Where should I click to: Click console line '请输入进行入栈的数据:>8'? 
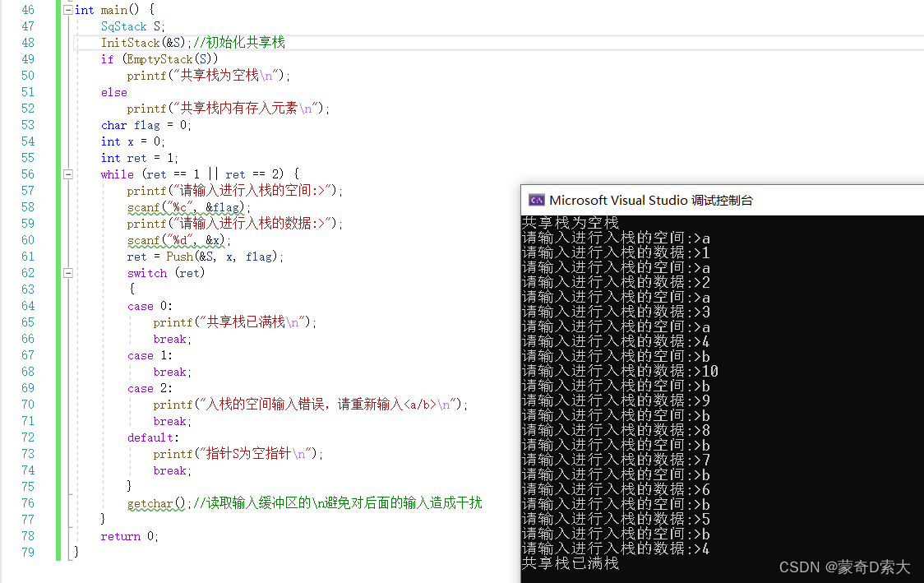coord(616,430)
